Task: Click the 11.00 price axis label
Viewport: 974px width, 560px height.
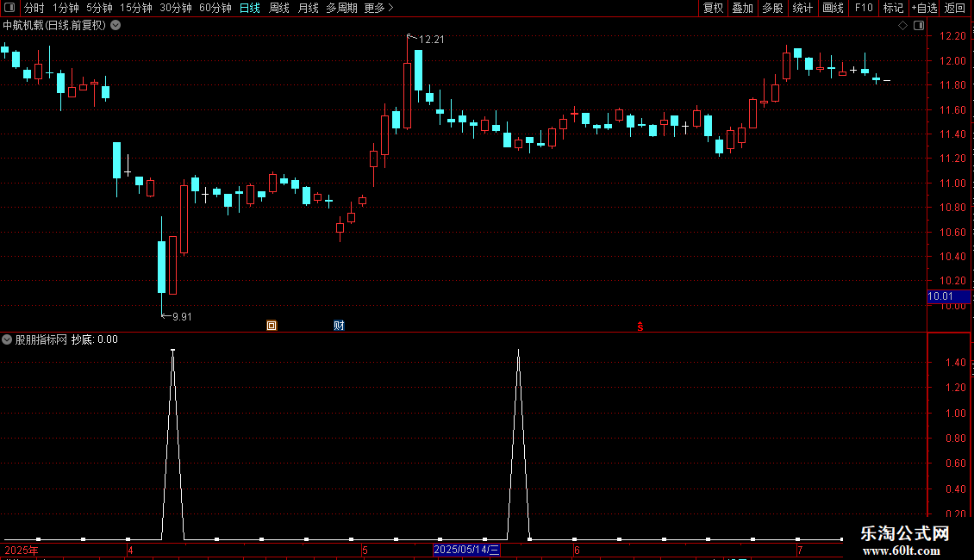Action: click(x=952, y=184)
